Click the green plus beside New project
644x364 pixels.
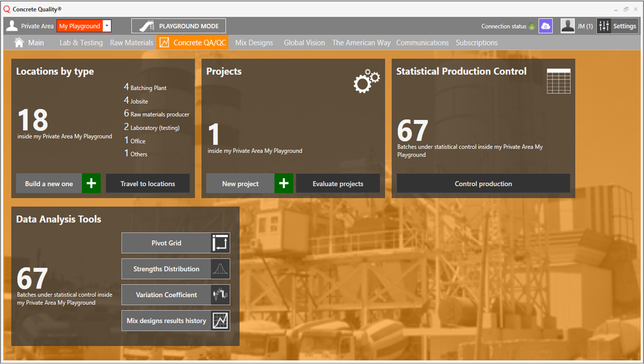pyautogui.click(x=284, y=183)
